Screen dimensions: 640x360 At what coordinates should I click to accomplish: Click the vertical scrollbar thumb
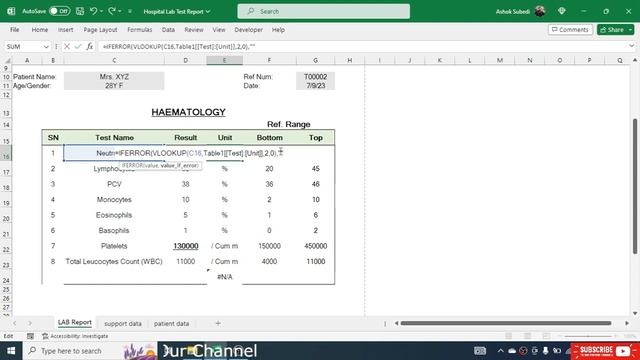(635, 186)
